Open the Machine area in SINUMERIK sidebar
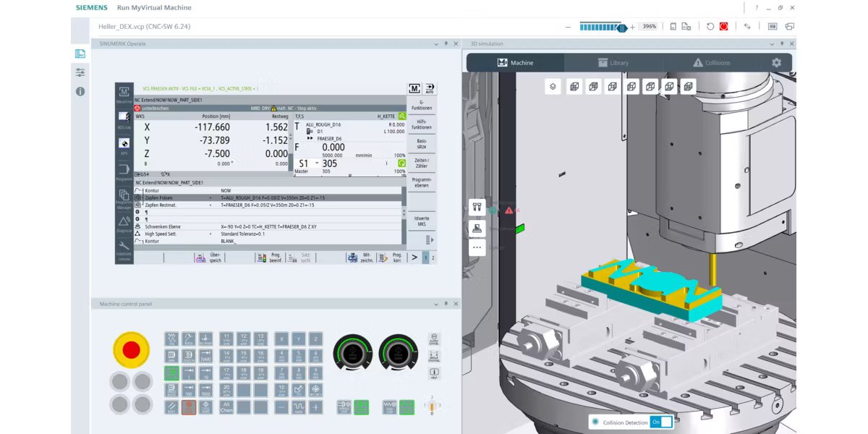Screen dimensions: 868x434 click(x=124, y=95)
